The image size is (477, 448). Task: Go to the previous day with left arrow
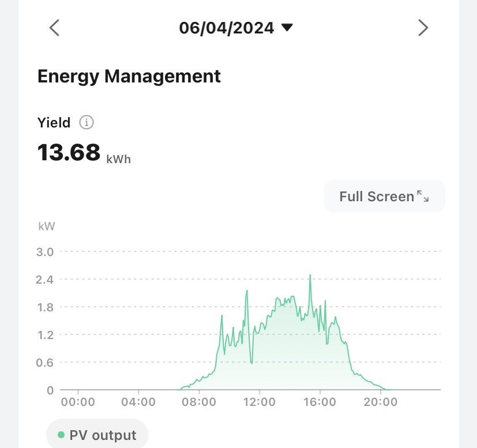(x=54, y=28)
